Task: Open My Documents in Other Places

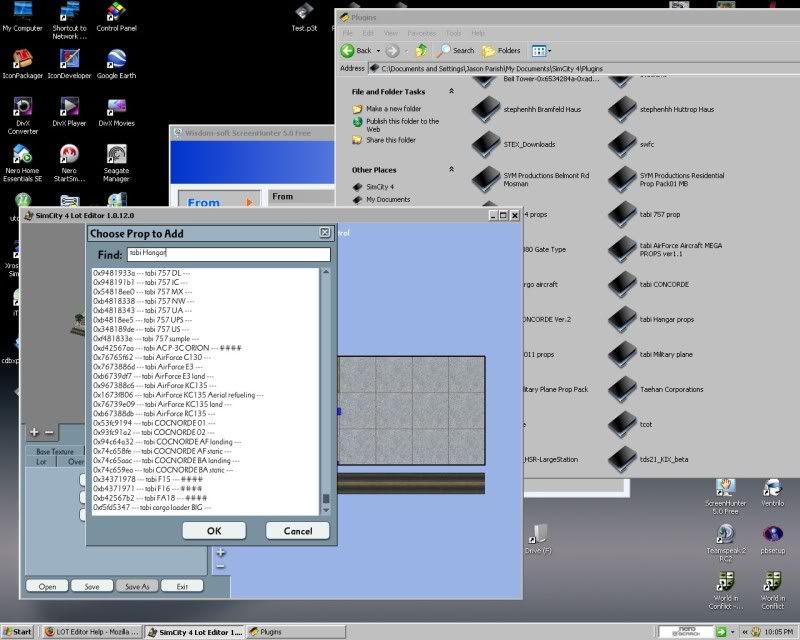Action: 388,200
